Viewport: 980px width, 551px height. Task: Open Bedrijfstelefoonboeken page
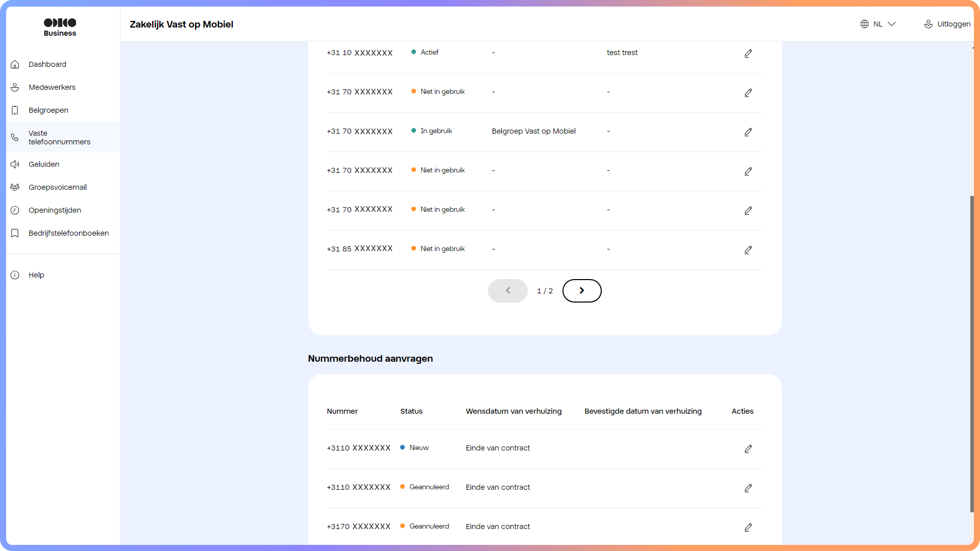point(68,233)
